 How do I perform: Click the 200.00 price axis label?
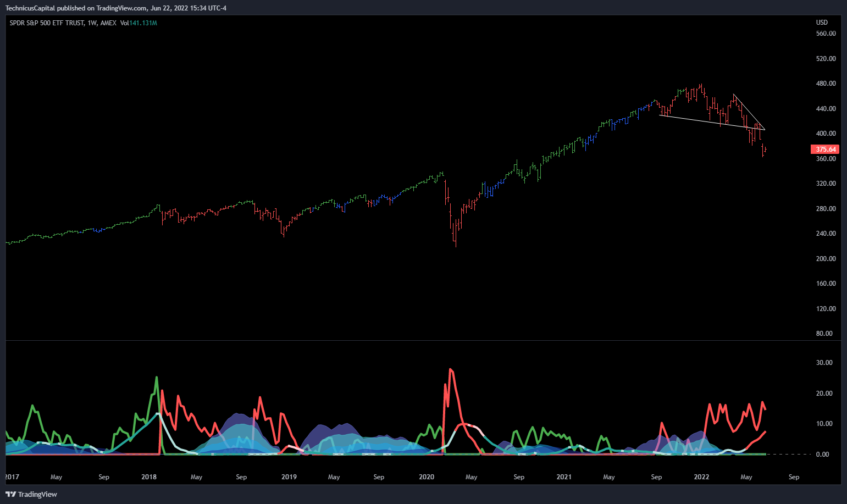click(826, 259)
